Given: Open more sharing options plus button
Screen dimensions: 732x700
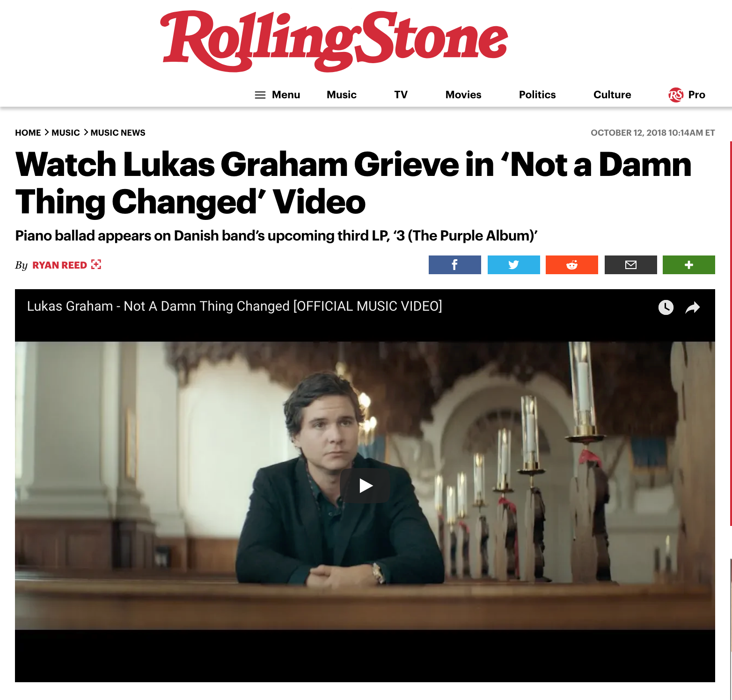Looking at the screenshot, I should (x=688, y=265).
